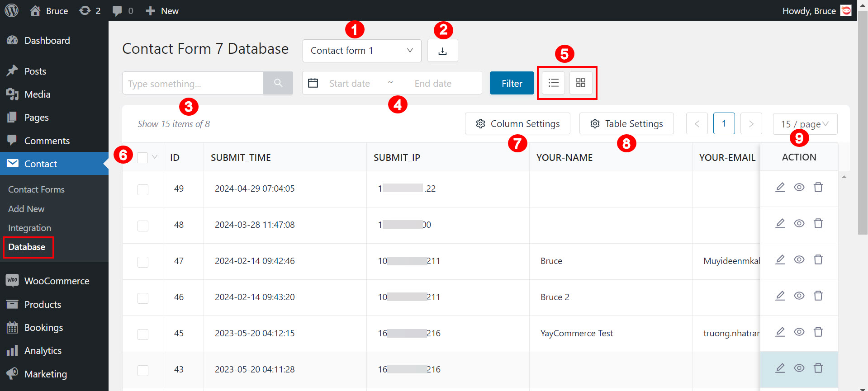Delete entry 45 using trash icon
Image resolution: width=868 pixels, height=391 pixels.
pyautogui.click(x=818, y=332)
